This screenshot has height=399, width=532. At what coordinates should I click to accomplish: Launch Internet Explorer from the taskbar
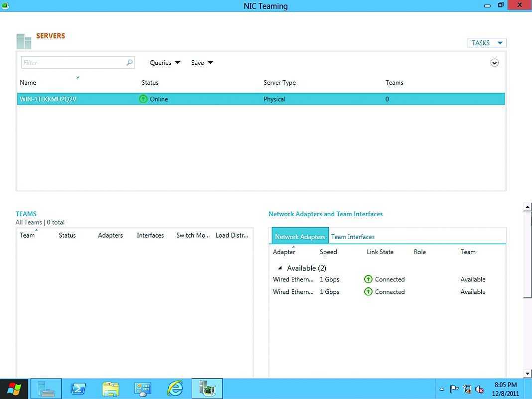coord(175,389)
